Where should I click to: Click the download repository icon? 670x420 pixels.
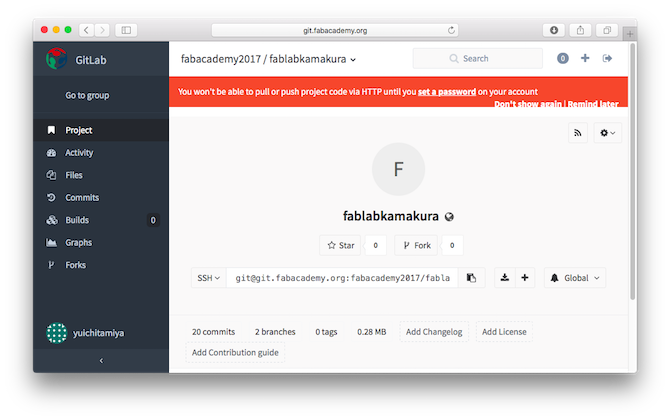coord(505,278)
